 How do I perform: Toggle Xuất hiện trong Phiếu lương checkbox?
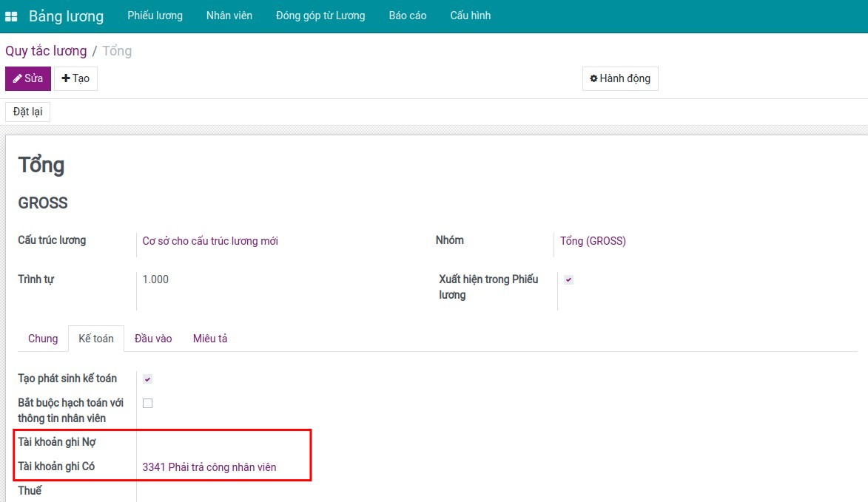[x=568, y=279]
